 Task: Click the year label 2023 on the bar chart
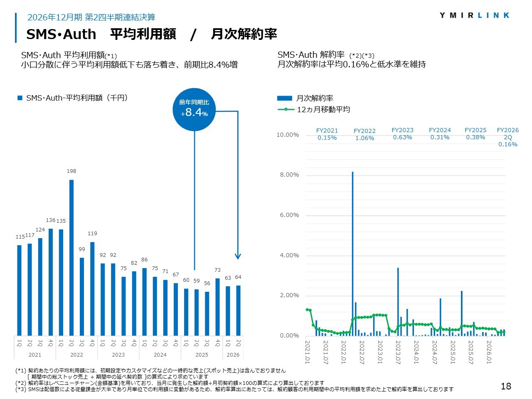pyautogui.click(x=118, y=355)
